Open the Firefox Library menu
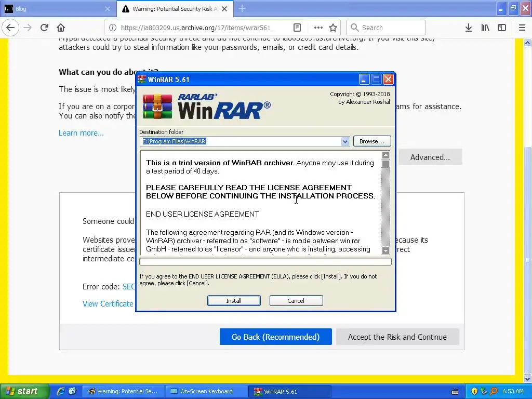This screenshot has height=399, width=532. (x=485, y=28)
